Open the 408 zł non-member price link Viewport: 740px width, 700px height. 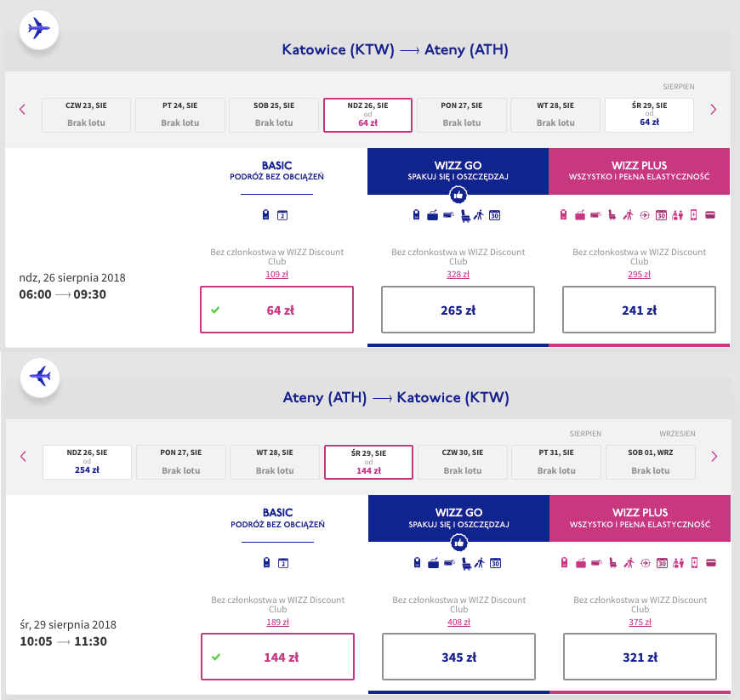(458, 622)
